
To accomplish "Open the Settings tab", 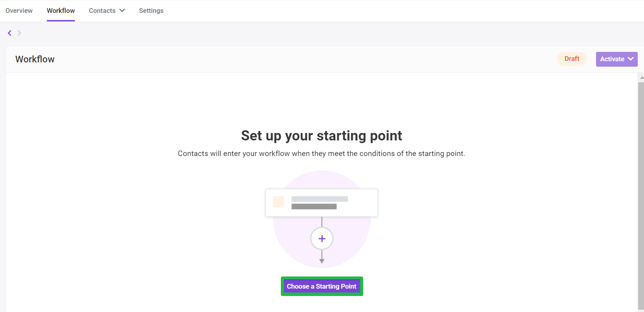I will 151,11.
